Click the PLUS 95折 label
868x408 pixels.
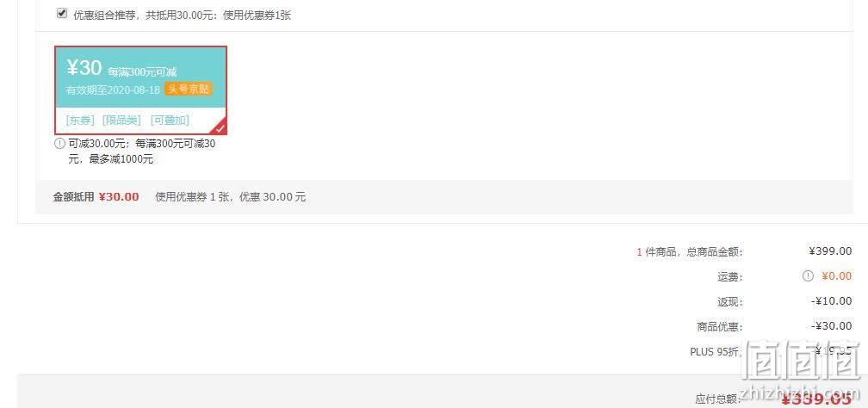716,351
